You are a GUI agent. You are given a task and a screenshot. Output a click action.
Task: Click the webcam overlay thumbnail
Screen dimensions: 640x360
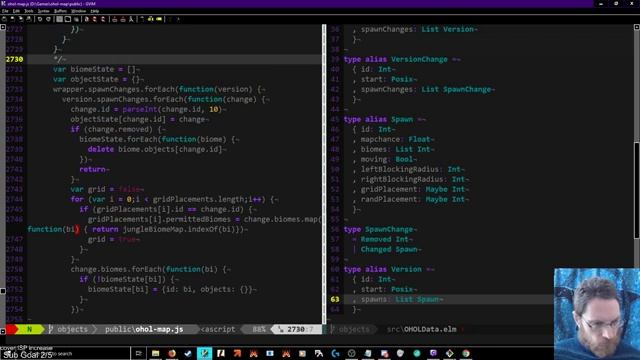(597, 314)
